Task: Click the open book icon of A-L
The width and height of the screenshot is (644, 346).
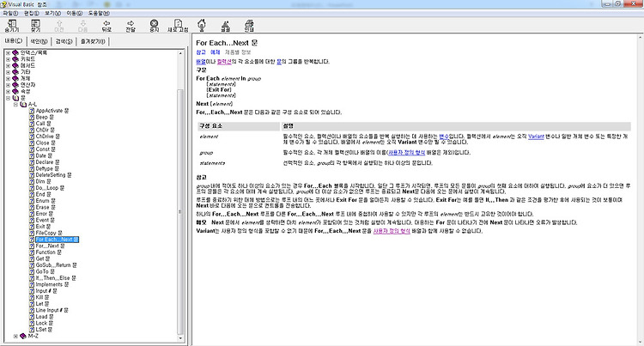Action: click(23, 104)
